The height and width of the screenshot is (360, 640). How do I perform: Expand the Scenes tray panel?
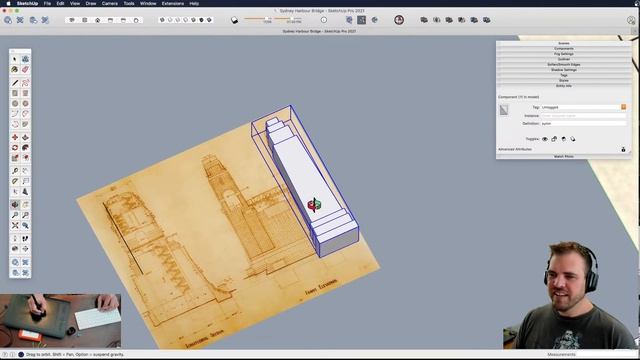click(564, 43)
